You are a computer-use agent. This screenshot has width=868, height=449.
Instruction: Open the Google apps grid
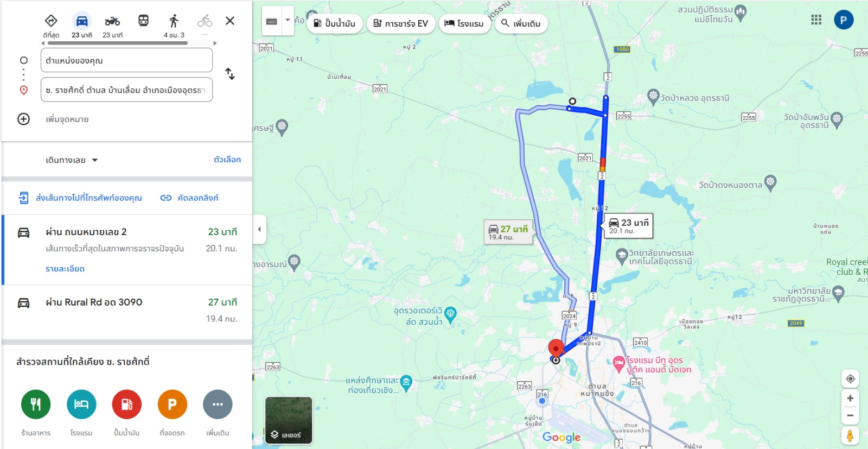pos(816,20)
